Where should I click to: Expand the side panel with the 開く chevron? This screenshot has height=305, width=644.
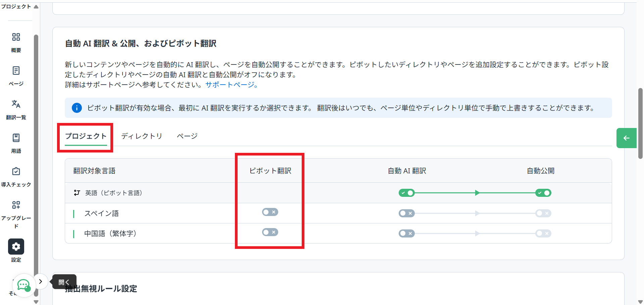click(41, 281)
